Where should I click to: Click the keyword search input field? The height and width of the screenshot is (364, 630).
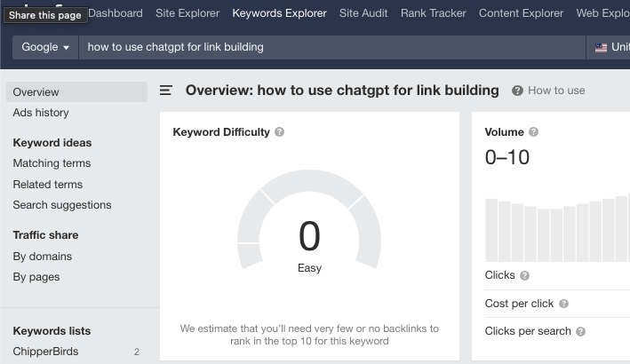[x=331, y=47]
